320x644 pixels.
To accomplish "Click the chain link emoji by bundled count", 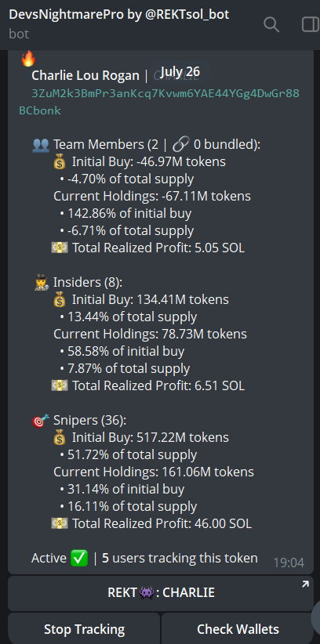I will click(181, 145).
